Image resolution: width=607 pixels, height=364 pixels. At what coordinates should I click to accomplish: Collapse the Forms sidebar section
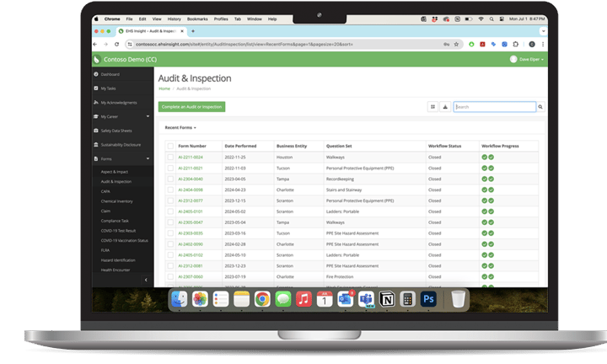[123, 158]
